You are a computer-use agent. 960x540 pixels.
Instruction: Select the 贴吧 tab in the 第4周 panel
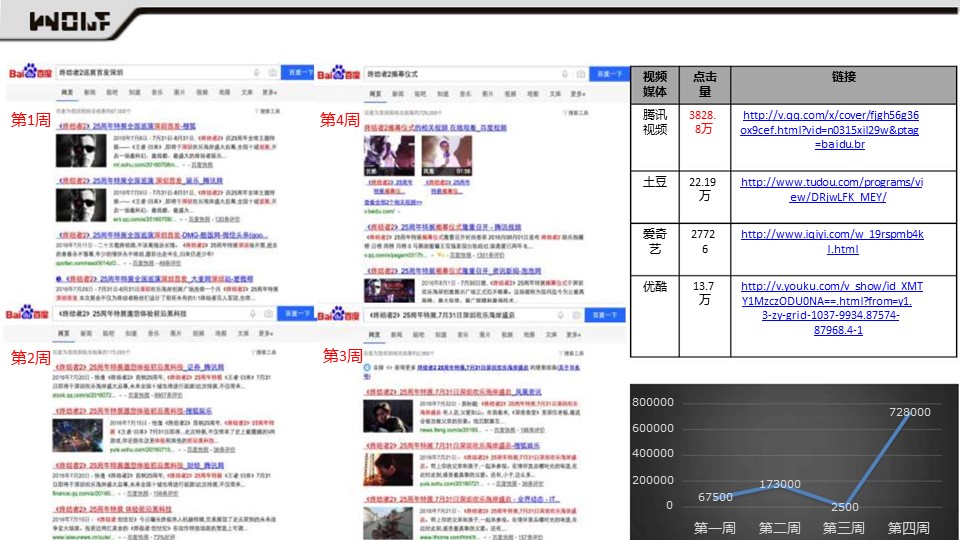tap(420, 94)
